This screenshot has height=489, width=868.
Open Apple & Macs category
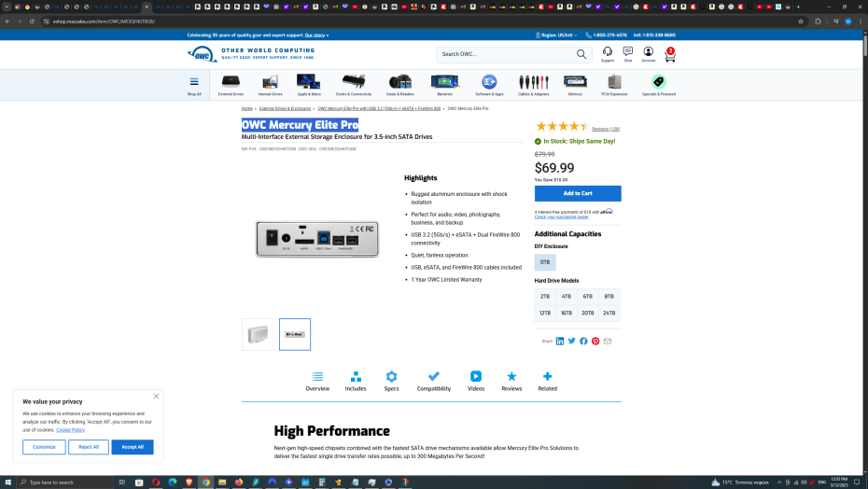click(309, 85)
